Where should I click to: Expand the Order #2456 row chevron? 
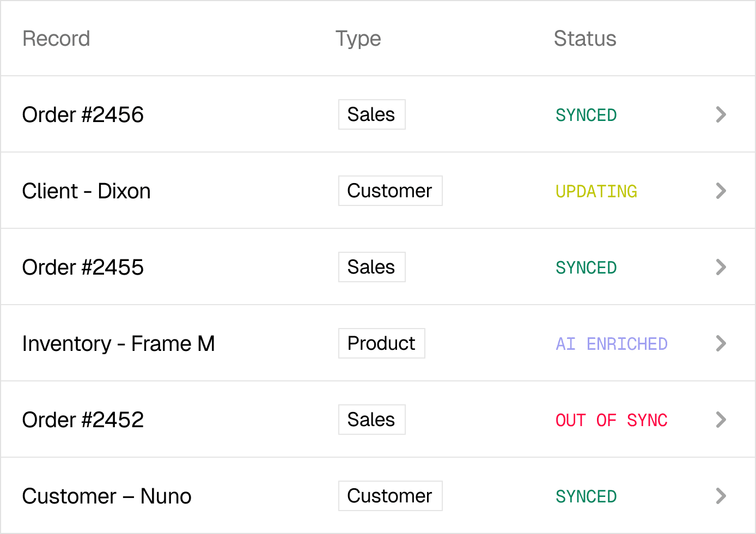[x=721, y=114]
